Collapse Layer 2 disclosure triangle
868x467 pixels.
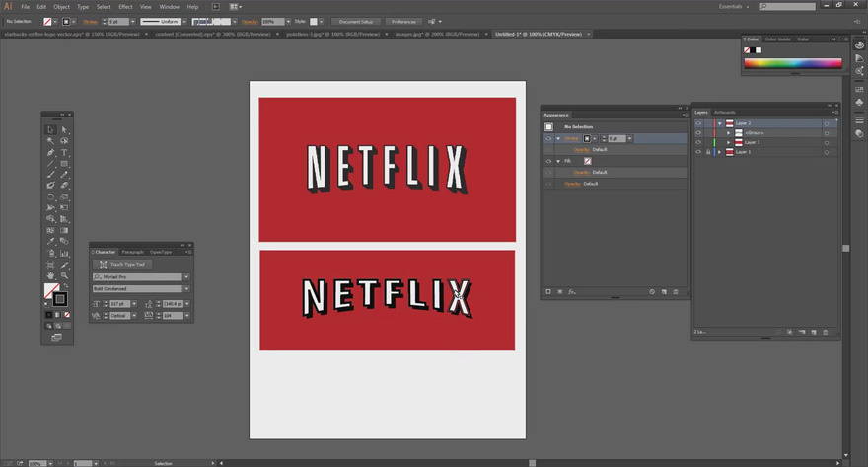720,123
